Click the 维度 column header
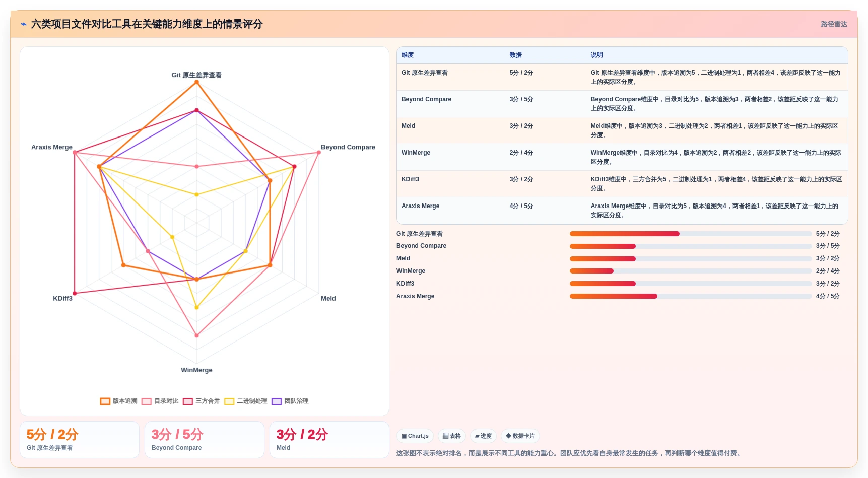The height and width of the screenshot is (478, 868). (408, 55)
